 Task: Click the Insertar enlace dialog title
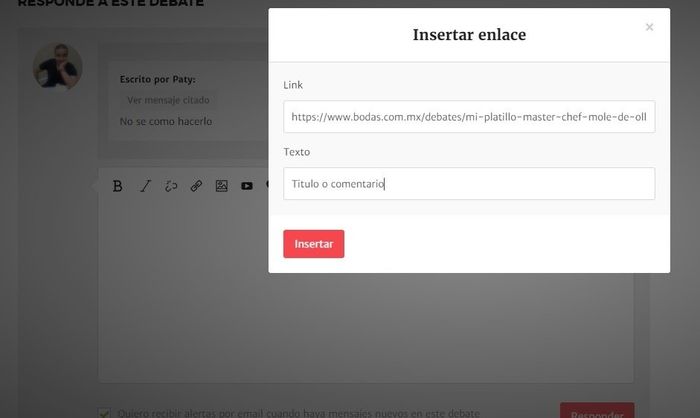[x=469, y=35]
